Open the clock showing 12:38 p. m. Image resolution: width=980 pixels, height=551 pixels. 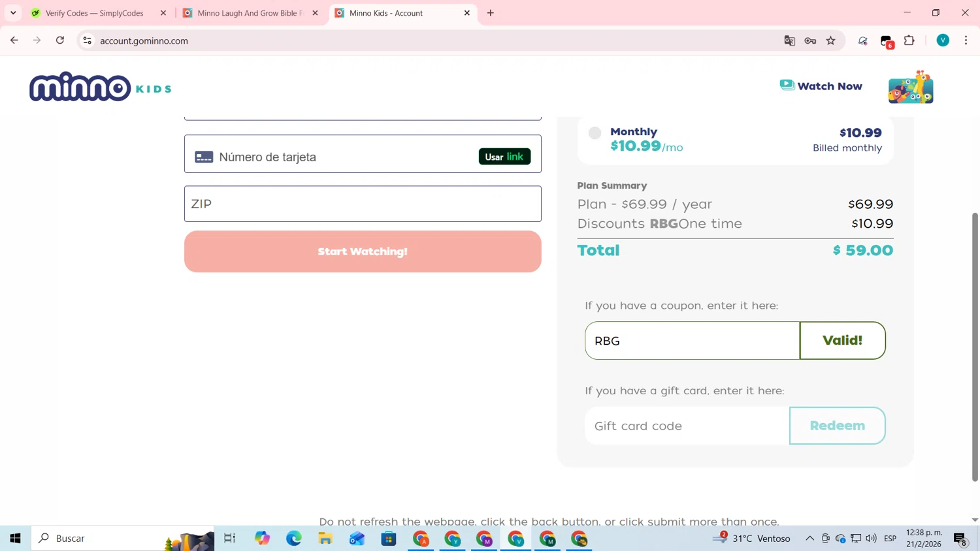(x=924, y=539)
